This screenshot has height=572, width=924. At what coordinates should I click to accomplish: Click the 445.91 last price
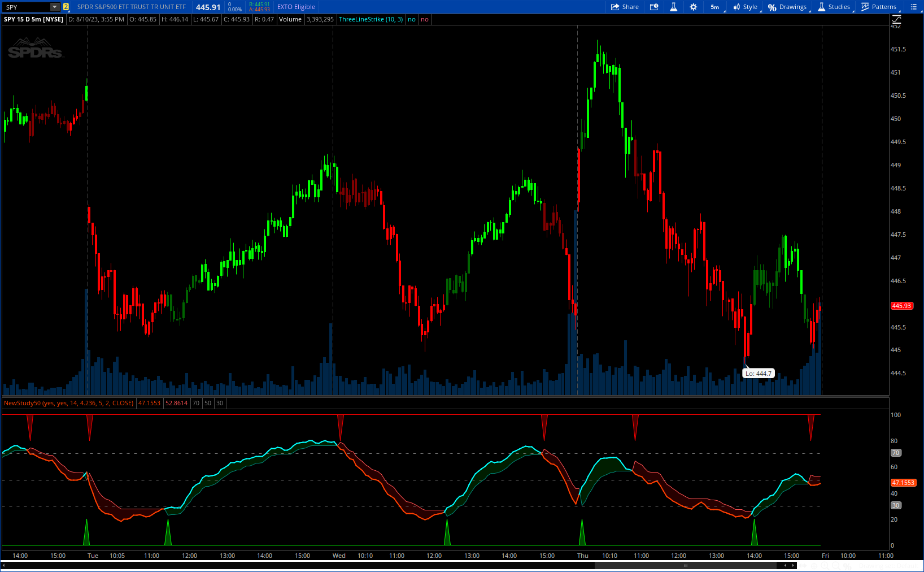coord(208,7)
